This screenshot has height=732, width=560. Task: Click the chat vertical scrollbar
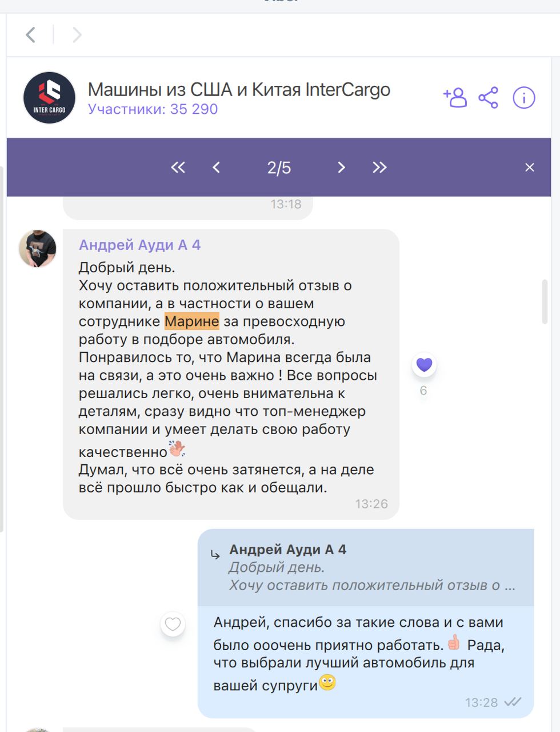pos(545,302)
